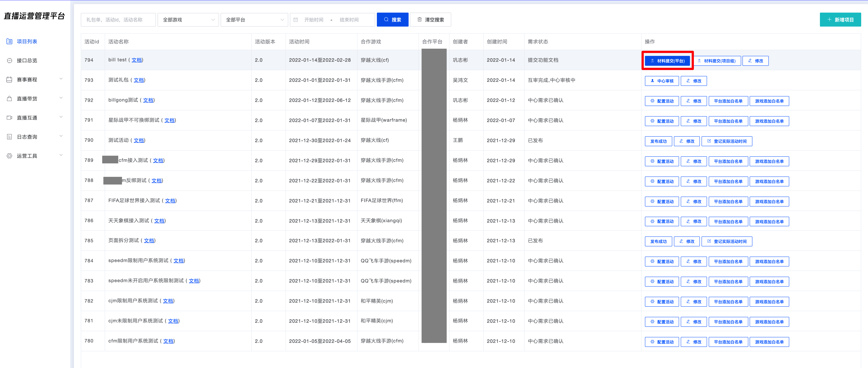868x368 pixels.
Task: Click 修改 for activity 793
Action: pyautogui.click(x=694, y=81)
